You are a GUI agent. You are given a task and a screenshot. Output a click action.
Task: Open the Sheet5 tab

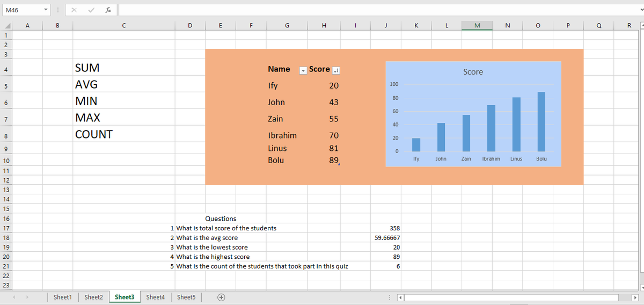point(186,297)
